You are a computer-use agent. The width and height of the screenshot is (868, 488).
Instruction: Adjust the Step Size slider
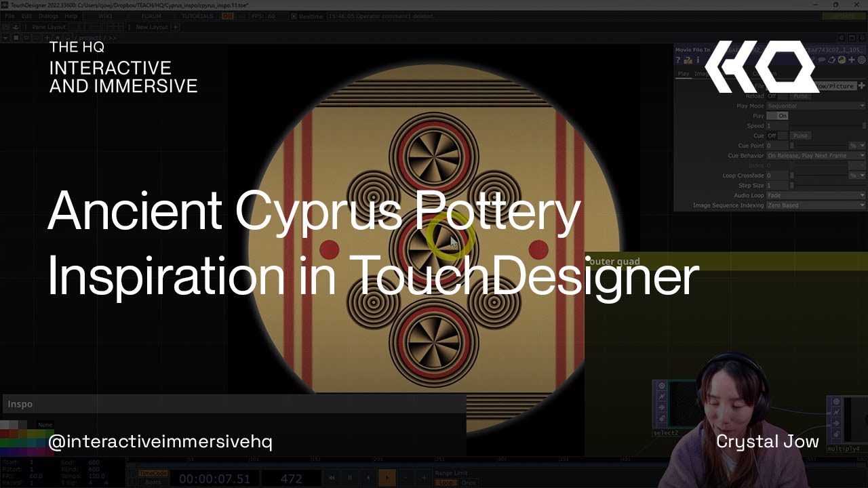827,185
